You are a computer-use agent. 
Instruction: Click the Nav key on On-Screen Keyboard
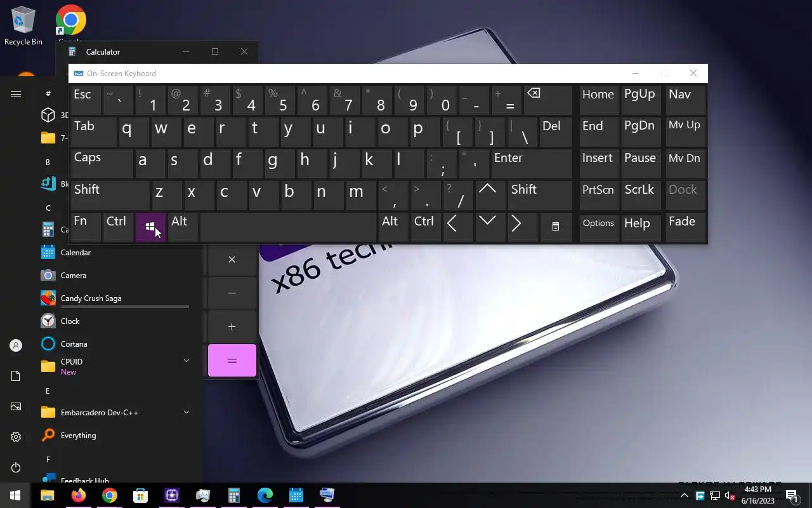point(686,100)
